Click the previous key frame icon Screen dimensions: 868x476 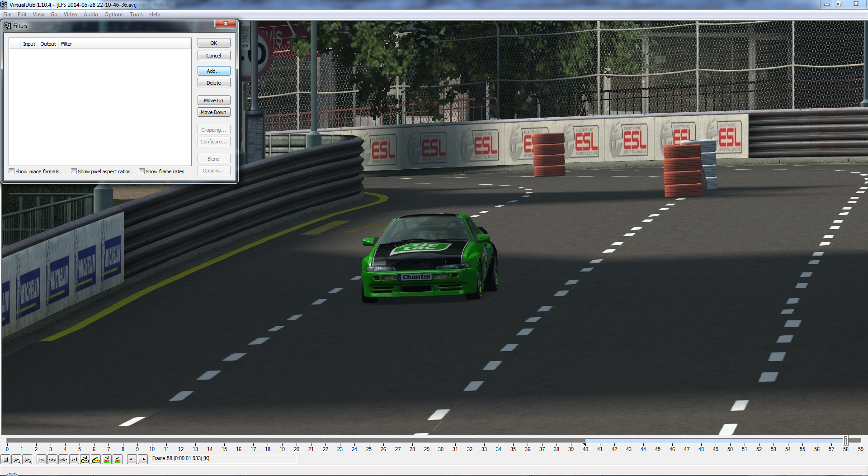[x=85, y=460]
